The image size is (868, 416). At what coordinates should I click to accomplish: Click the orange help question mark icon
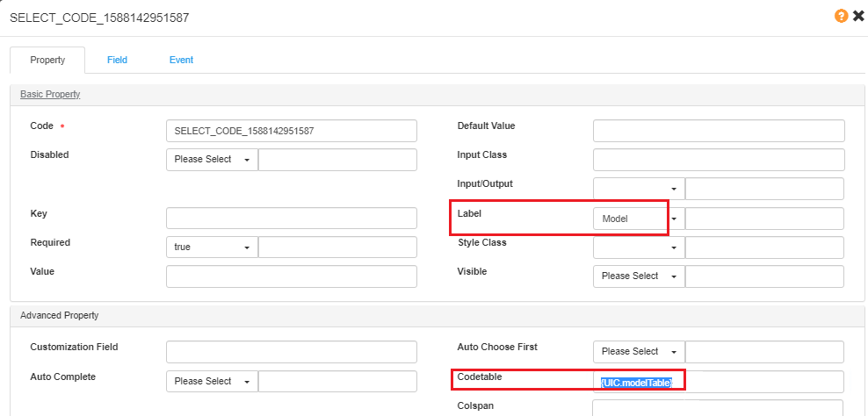pos(841,16)
